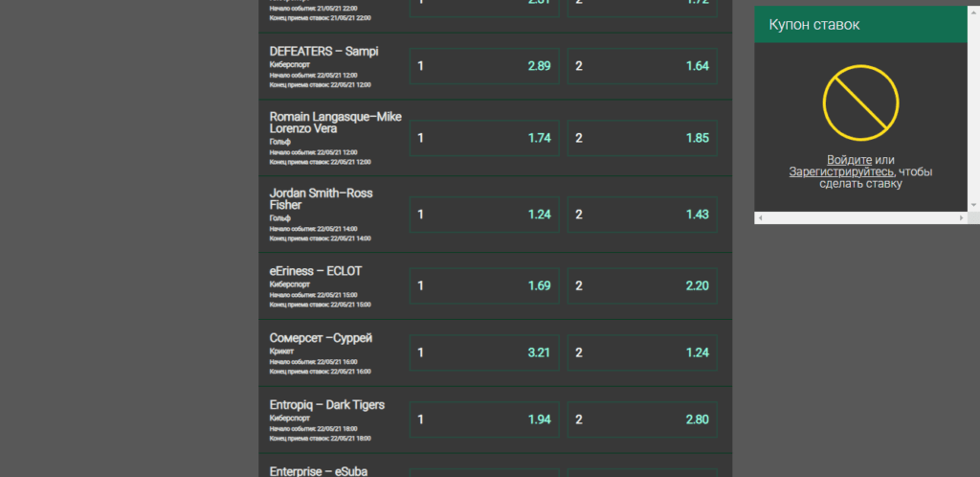Image resolution: width=980 pixels, height=477 pixels.
Task: Choose odds 2.20 for eEriness – ECLOT
Action: point(642,285)
